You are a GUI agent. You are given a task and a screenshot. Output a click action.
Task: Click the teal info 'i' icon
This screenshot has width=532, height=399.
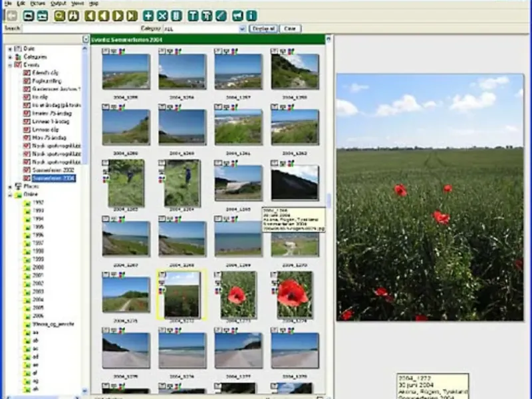click(x=251, y=15)
